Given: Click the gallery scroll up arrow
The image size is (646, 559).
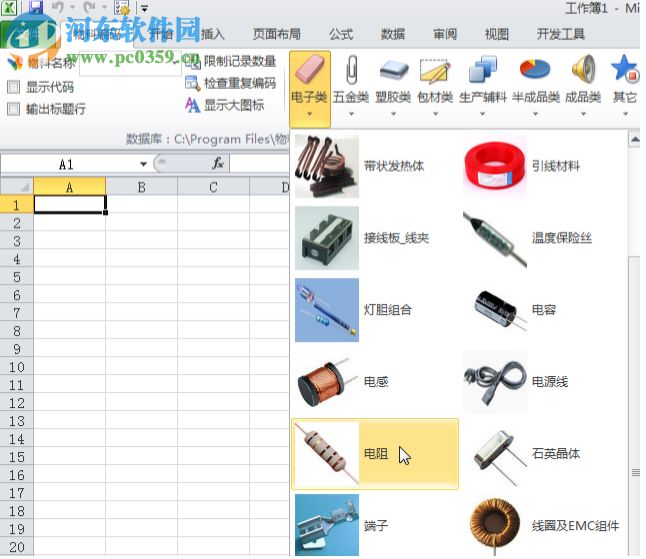Looking at the screenshot, I should point(634,140).
